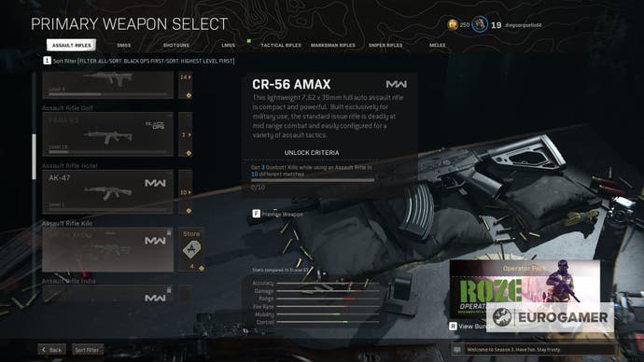This screenshot has width=644, height=362.
Task: Switch to the SMGs weapon tab
Action: [x=123, y=45]
